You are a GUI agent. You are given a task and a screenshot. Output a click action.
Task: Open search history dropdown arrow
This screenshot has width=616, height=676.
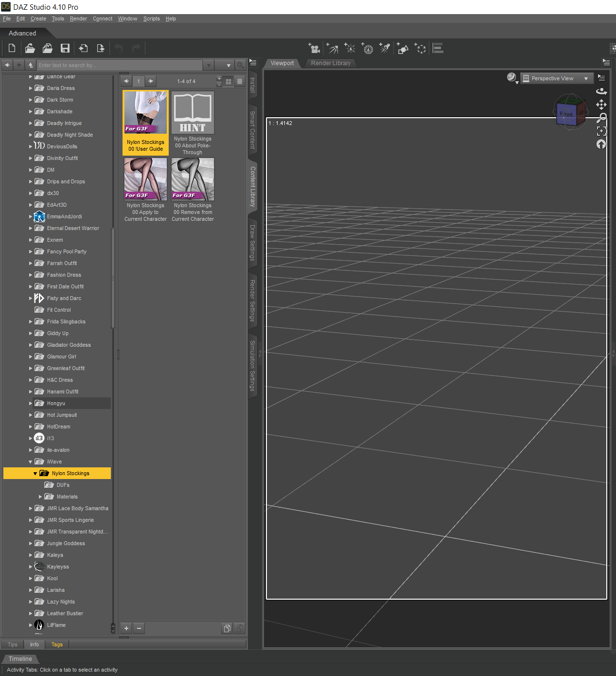click(209, 65)
